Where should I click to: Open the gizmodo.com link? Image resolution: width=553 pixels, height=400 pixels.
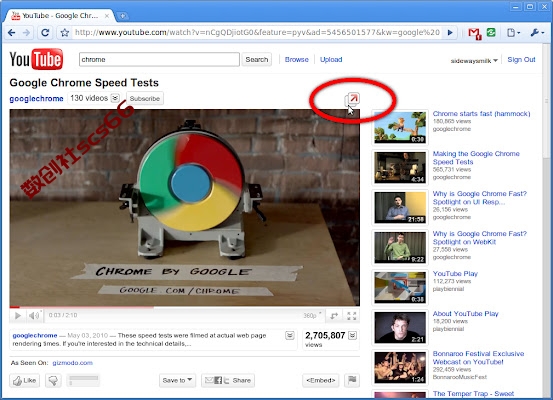coord(73,363)
